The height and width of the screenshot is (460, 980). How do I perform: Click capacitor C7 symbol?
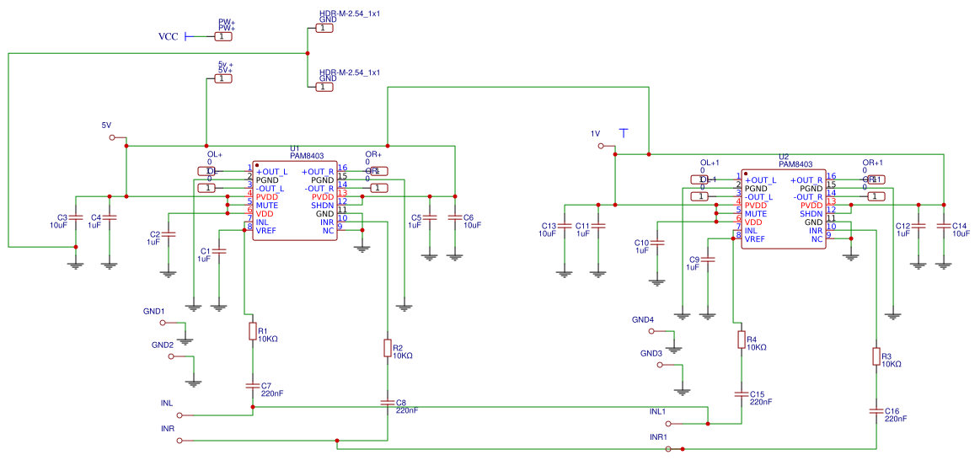[x=253, y=386]
